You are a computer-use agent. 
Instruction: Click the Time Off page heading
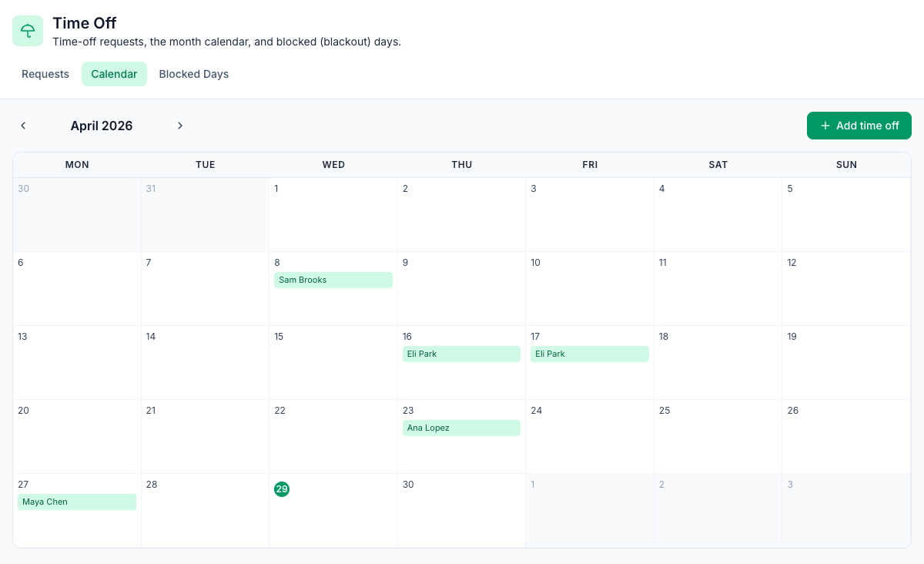click(x=85, y=23)
